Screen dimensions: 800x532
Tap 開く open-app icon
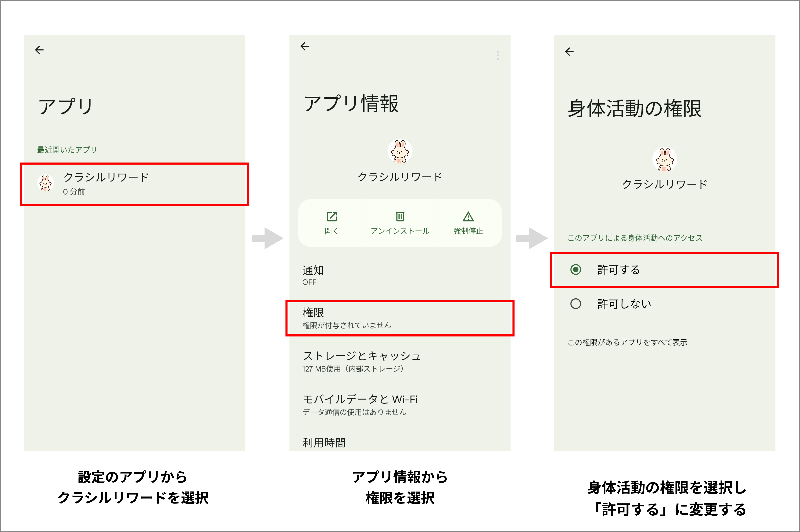pos(332,216)
